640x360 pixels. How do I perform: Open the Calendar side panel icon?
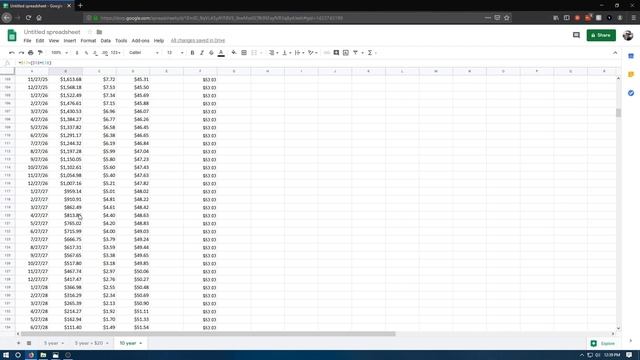(631, 56)
